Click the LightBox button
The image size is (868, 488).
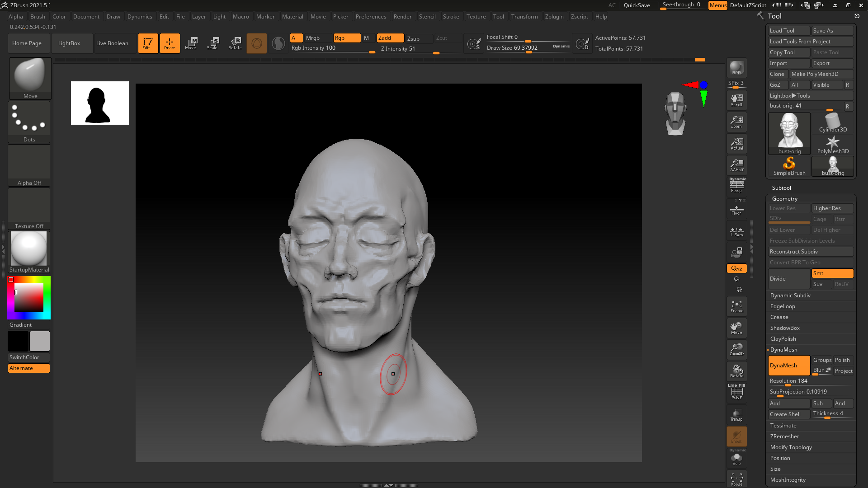pyautogui.click(x=69, y=43)
